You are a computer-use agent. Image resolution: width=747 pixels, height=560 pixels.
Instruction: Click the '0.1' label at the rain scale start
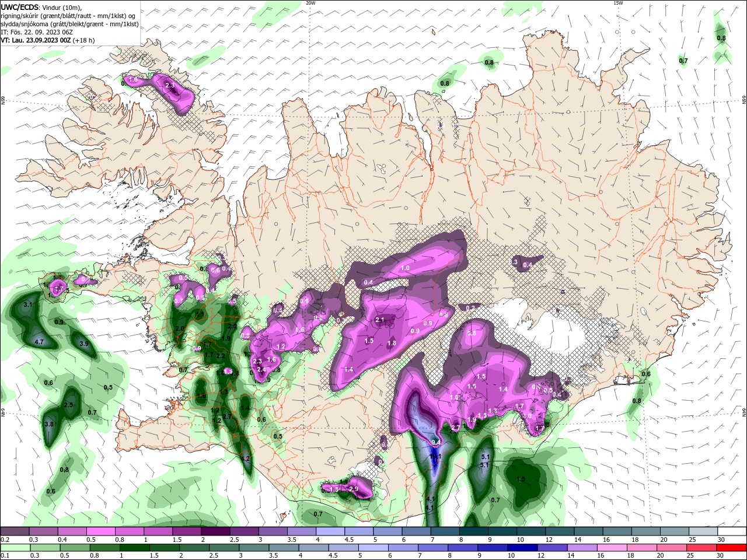click(x=4, y=556)
